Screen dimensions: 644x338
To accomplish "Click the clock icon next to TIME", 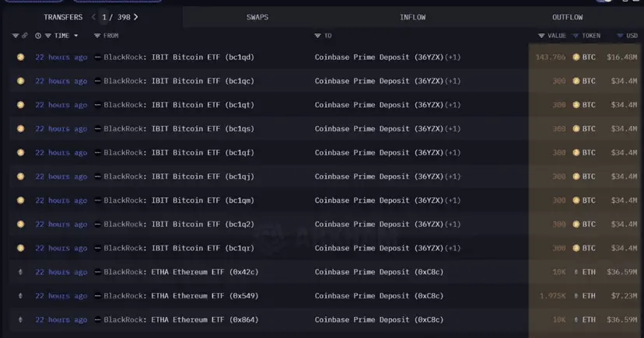I will (38, 36).
